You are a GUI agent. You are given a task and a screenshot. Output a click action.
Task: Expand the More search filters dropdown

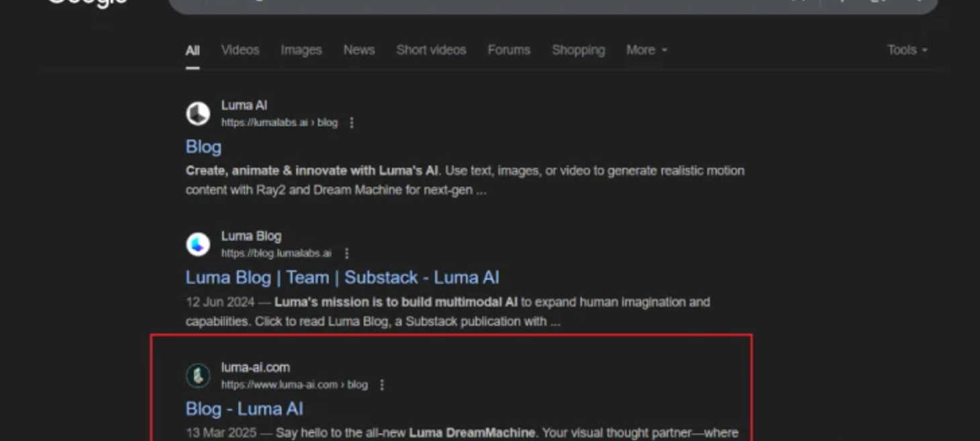coord(647,50)
